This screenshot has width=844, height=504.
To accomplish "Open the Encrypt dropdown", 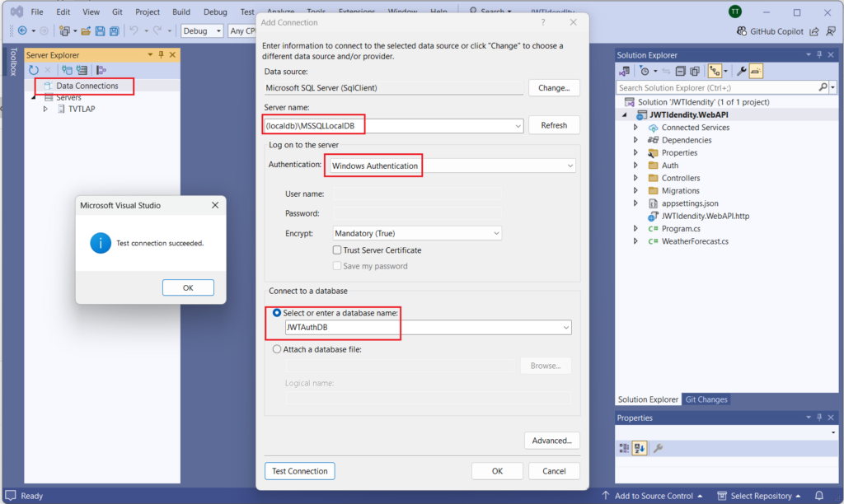I will [496, 233].
